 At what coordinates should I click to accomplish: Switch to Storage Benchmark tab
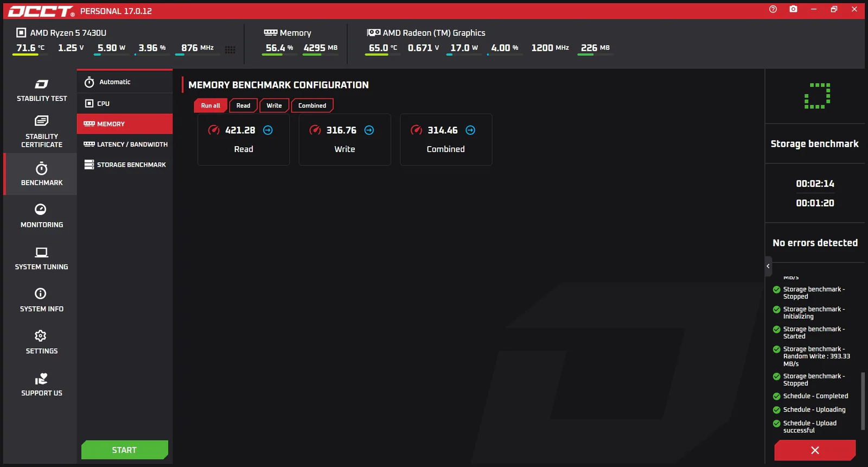(x=125, y=165)
